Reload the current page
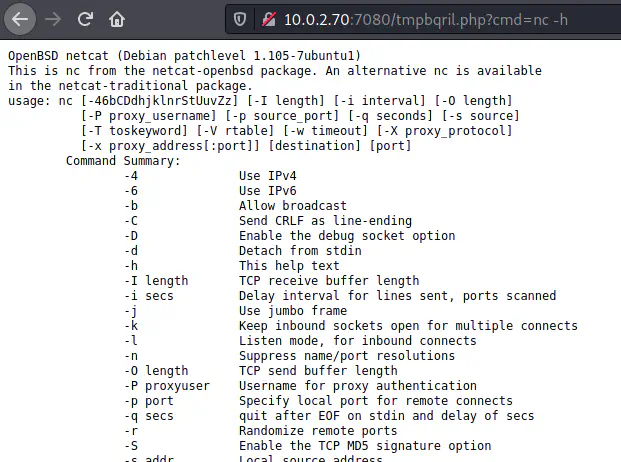This screenshot has width=621, height=462. pos(86,19)
